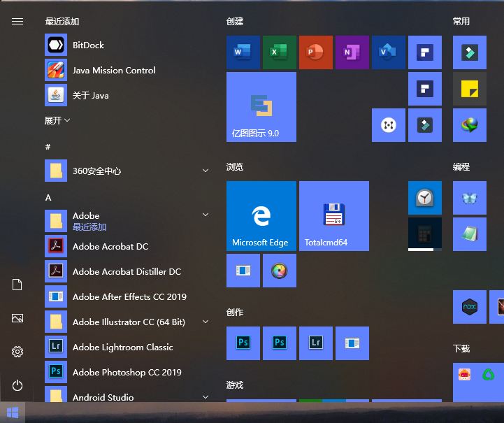Open the yellow Sticky Notes tile

[x=469, y=89]
